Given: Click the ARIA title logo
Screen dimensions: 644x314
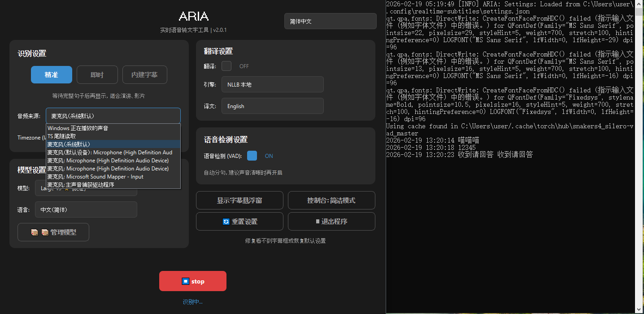Looking at the screenshot, I should coord(193,16).
